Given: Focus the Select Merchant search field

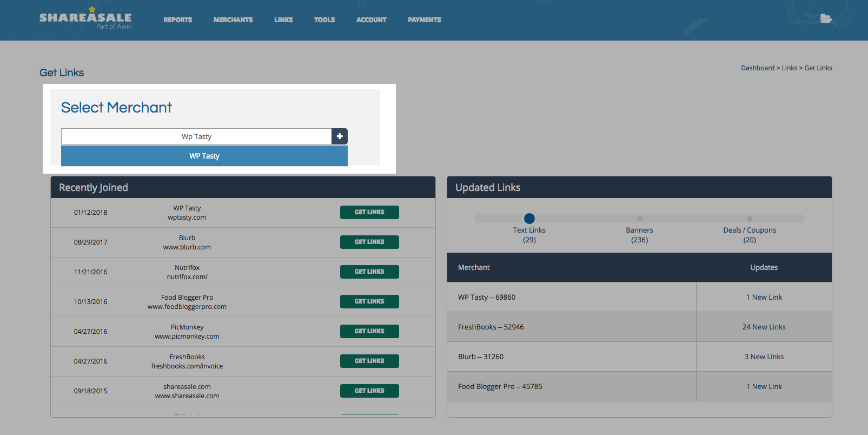Looking at the screenshot, I should coord(196,136).
